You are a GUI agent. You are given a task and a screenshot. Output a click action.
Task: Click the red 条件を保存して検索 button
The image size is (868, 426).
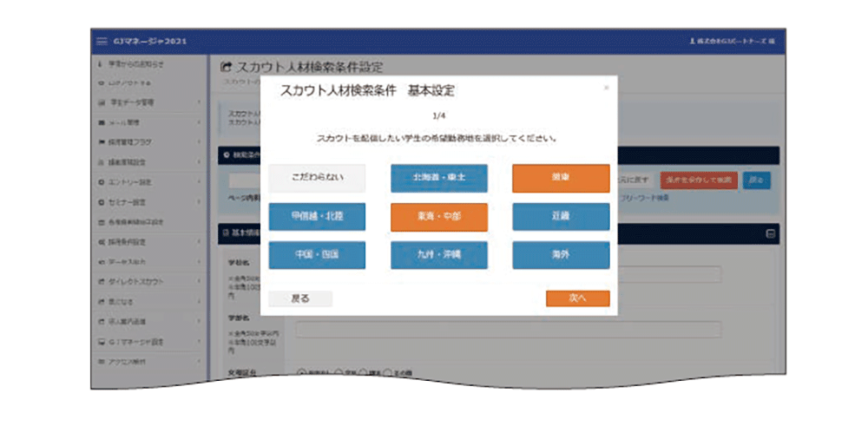(x=697, y=180)
